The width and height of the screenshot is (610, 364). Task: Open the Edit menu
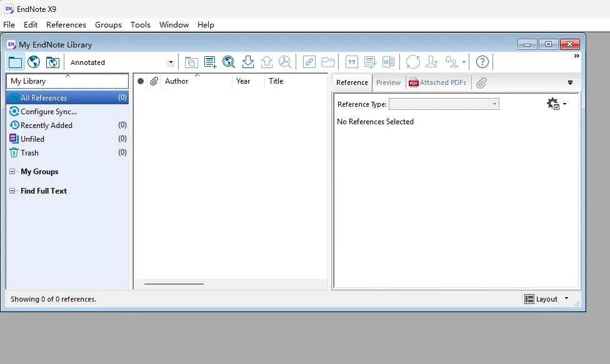pyautogui.click(x=31, y=25)
